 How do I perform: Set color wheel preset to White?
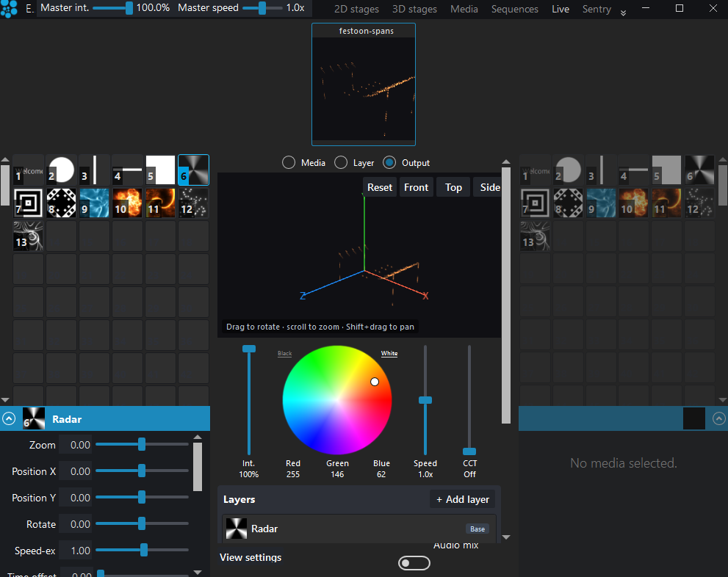389,353
